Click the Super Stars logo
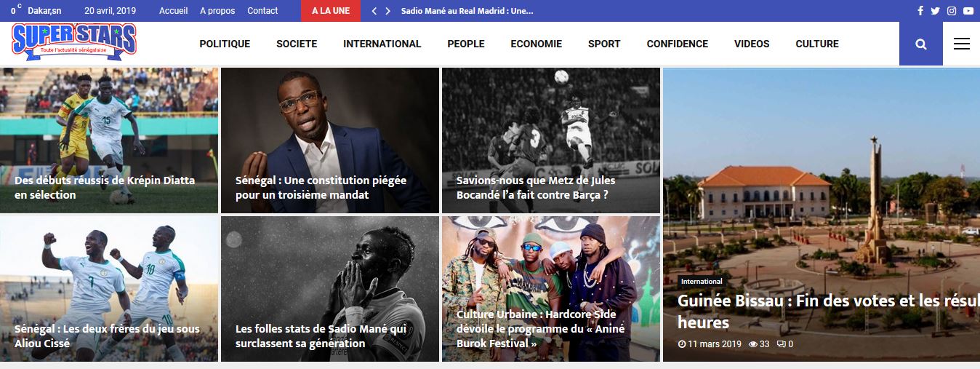This screenshot has width=980, height=369. point(74,41)
